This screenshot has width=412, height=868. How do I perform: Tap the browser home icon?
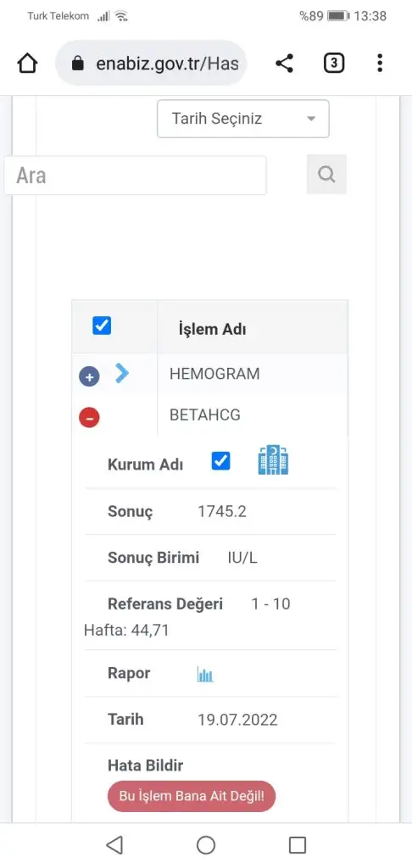tap(28, 64)
